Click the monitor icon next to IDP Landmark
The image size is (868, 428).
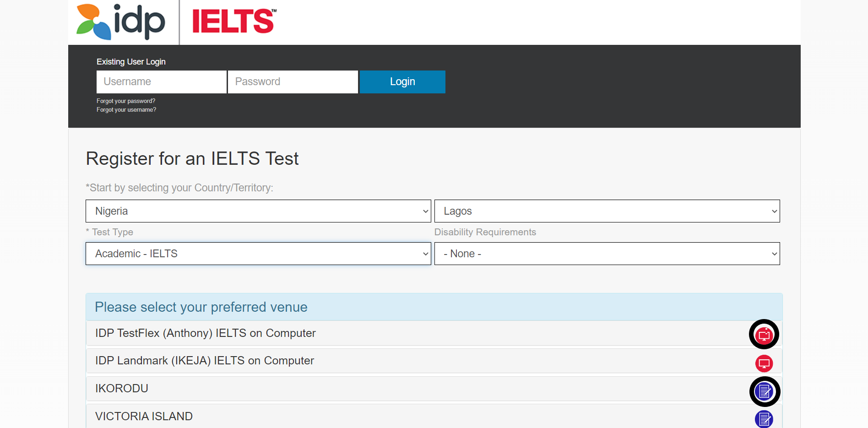(764, 363)
